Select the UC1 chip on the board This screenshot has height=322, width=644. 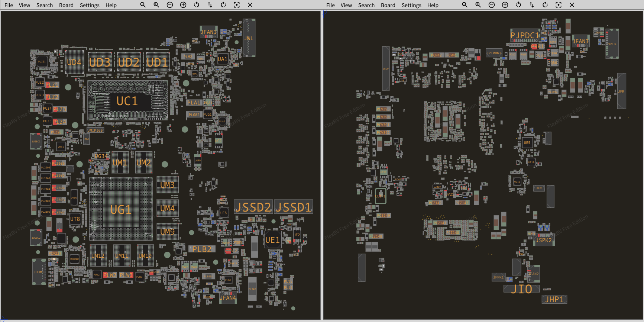(127, 101)
